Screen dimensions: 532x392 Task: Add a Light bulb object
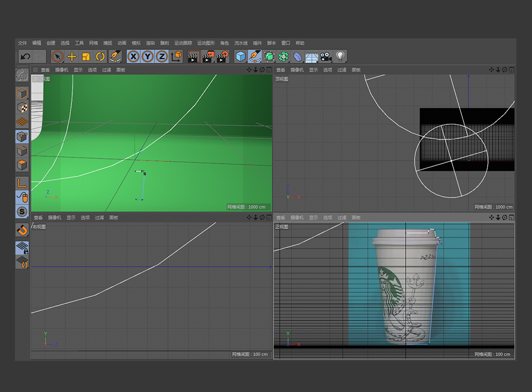pyautogui.click(x=340, y=57)
